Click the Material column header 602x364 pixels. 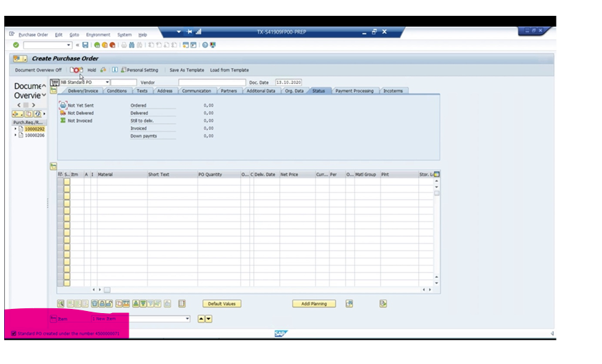tap(122, 174)
